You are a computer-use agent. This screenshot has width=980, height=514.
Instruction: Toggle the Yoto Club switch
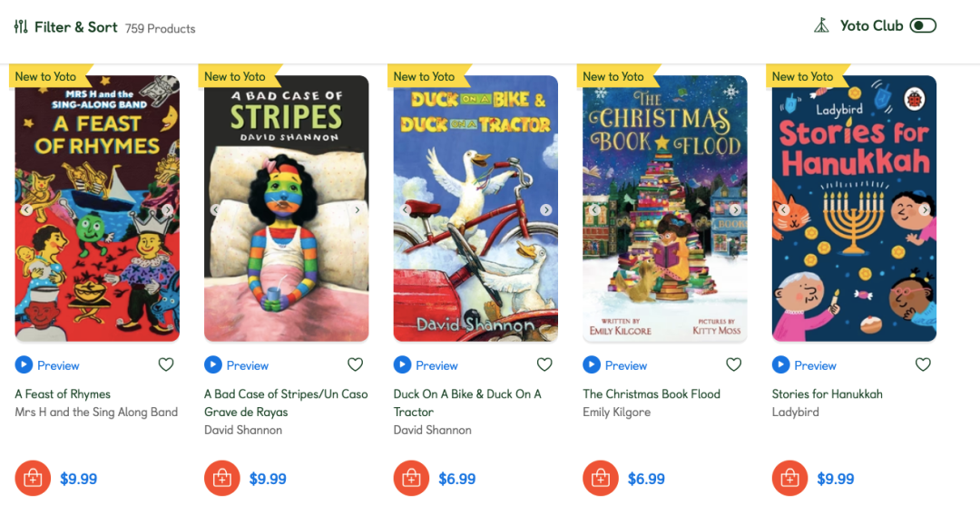(x=923, y=25)
